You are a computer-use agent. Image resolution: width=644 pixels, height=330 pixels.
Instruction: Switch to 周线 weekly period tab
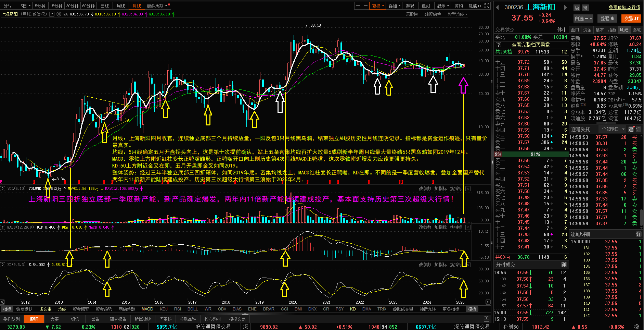(x=121, y=6)
